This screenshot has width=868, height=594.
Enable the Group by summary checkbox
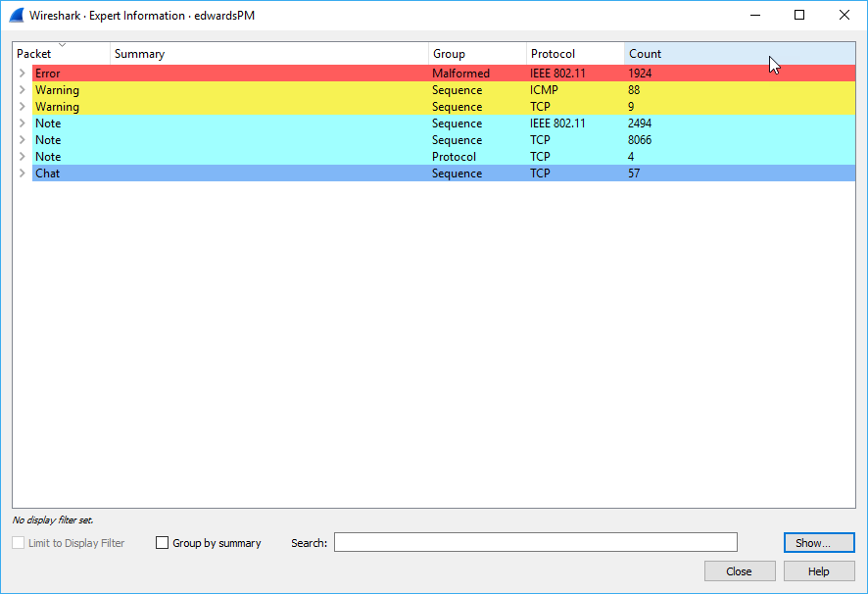pos(163,543)
